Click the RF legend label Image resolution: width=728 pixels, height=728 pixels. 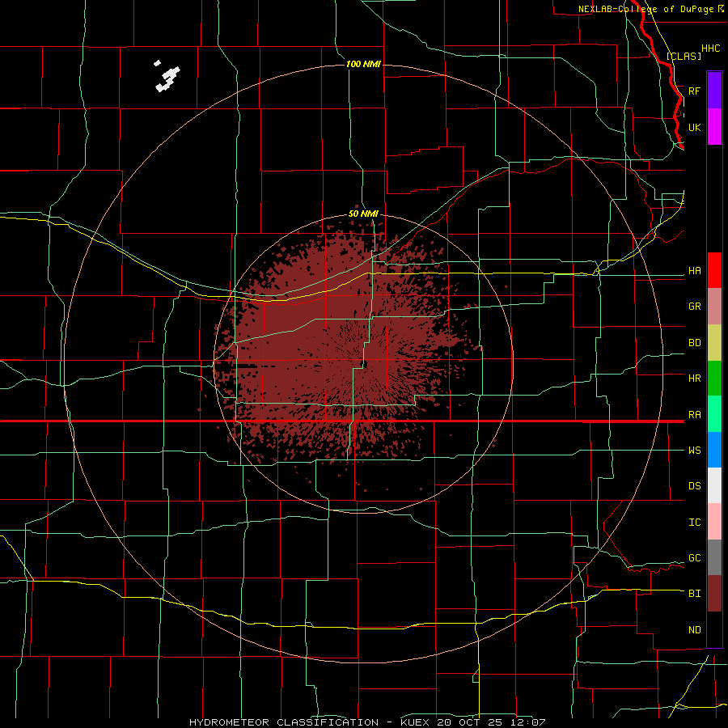(x=694, y=91)
